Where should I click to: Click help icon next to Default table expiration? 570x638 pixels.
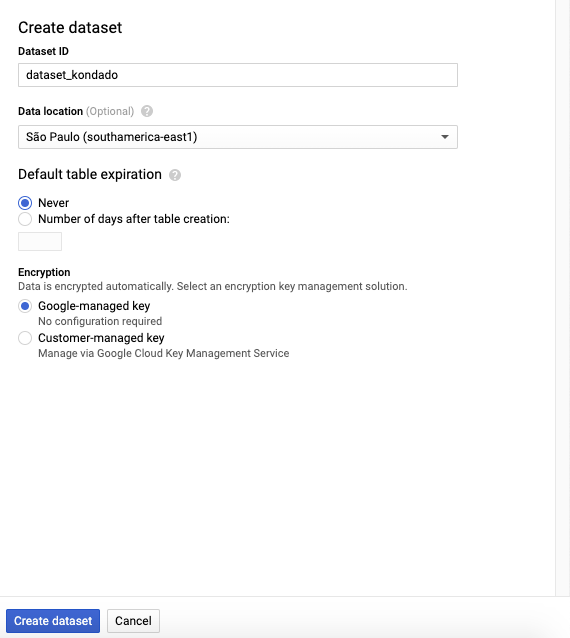(x=175, y=175)
